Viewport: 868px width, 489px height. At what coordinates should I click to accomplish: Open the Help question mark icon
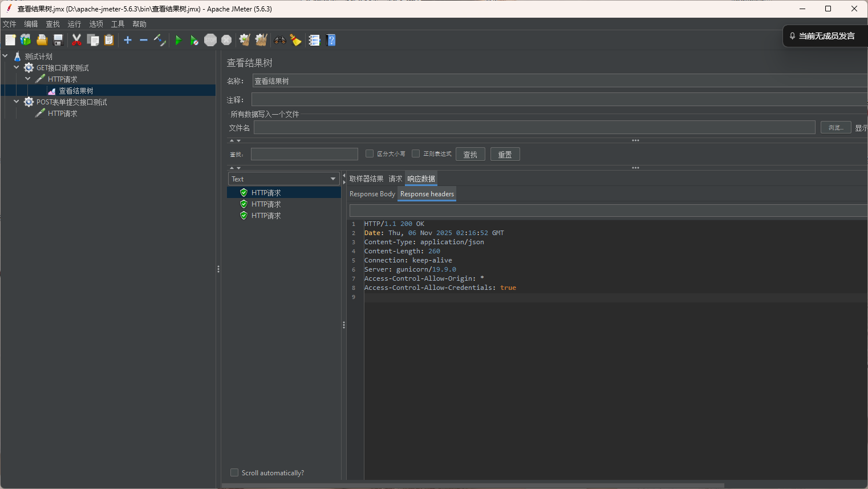coord(331,40)
